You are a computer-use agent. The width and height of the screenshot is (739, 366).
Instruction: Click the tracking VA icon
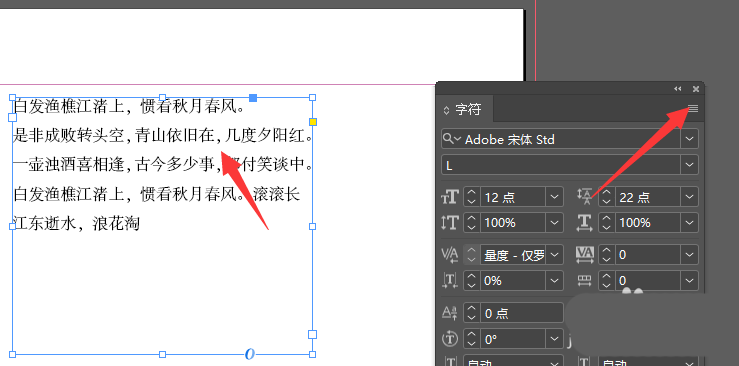[x=585, y=255]
